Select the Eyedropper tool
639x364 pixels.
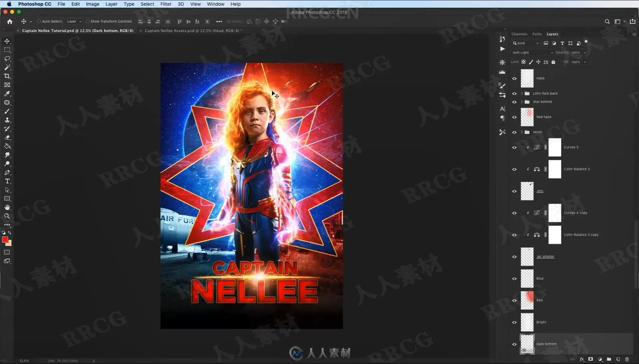(x=7, y=93)
